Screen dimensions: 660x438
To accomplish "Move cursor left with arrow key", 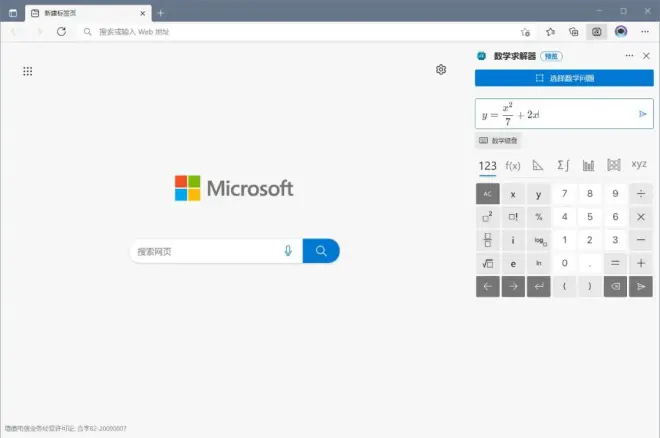I will click(488, 287).
